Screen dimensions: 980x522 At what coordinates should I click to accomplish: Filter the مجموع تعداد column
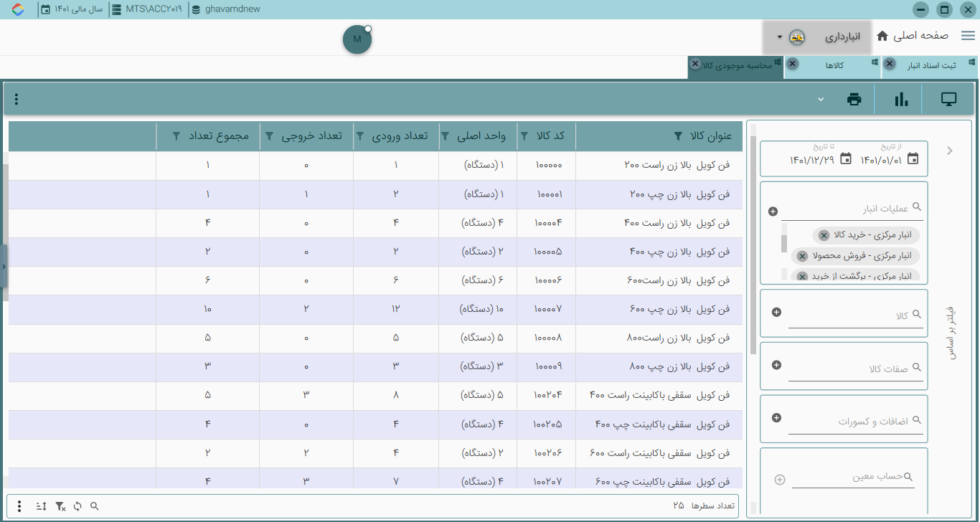tap(176, 136)
